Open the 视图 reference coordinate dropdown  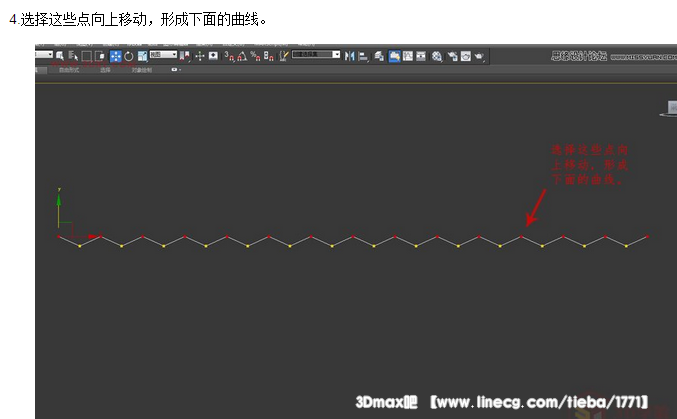tap(163, 54)
